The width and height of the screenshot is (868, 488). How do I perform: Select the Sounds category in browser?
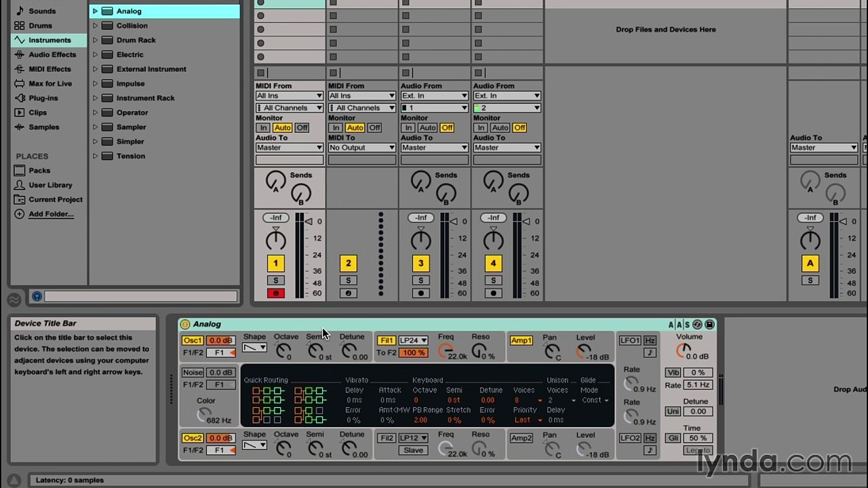click(42, 12)
